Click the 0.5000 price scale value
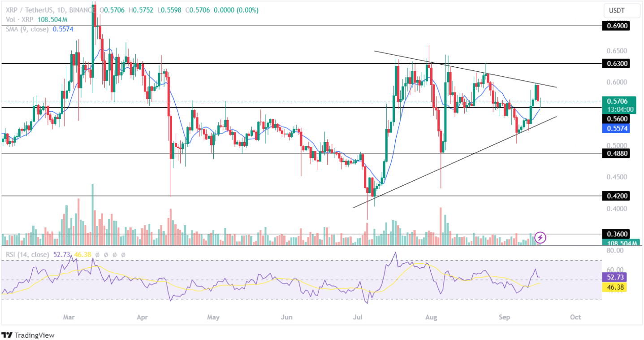This screenshot has height=340, width=644. click(x=616, y=146)
